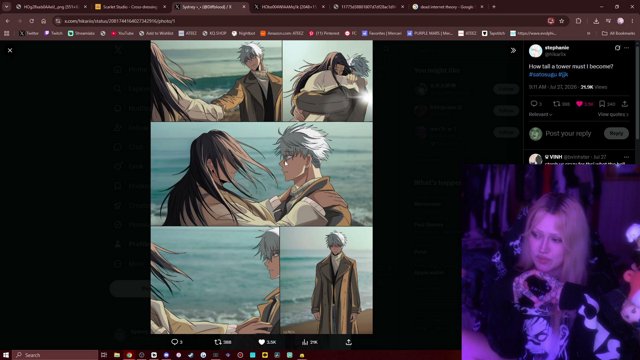Viewport: 640px width, 360px height.
Task: Open Windows Start menu
Action: click(x=6, y=355)
